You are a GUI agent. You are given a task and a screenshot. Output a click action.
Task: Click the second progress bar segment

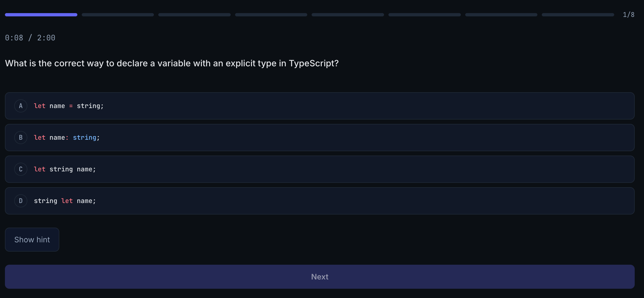point(118,14)
